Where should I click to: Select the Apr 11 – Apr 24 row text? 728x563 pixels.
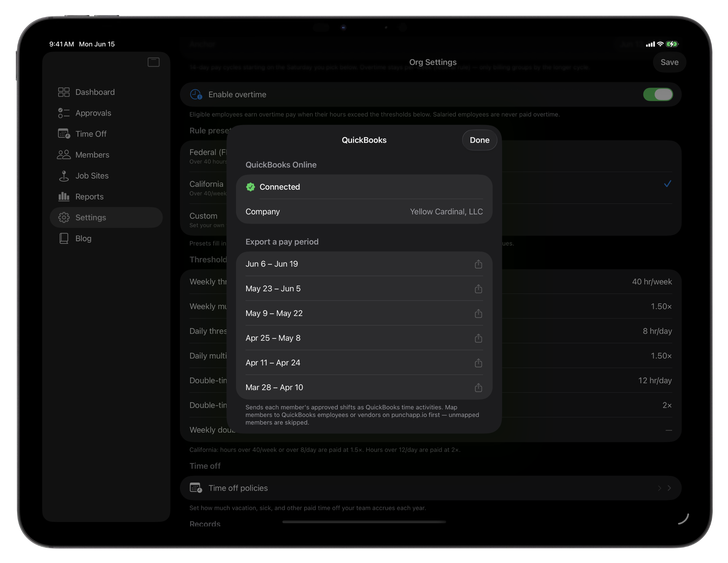tap(273, 362)
